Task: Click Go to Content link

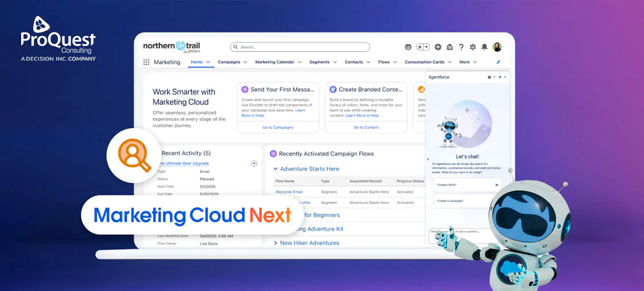Action: click(x=367, y=128)
